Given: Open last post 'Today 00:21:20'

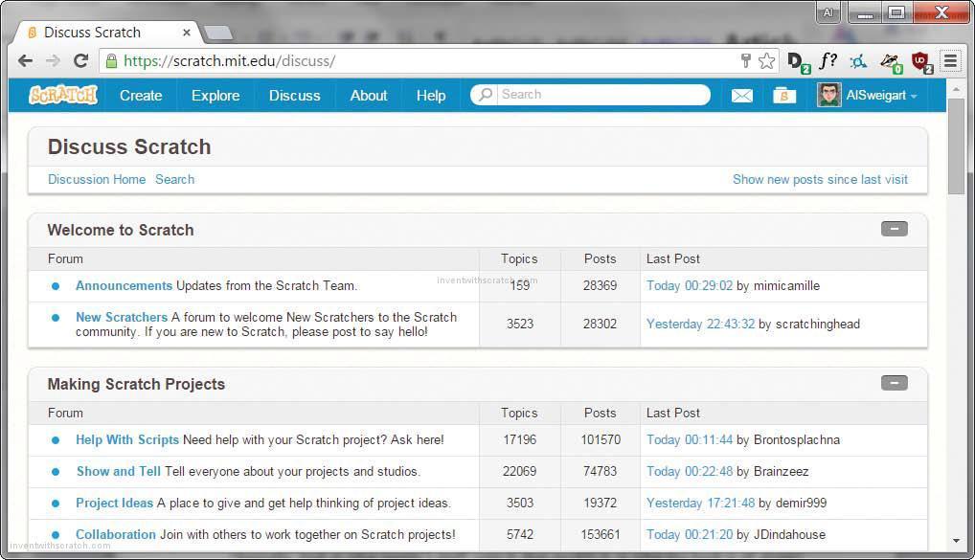Looking at the screenshot, I should coord(689,534).
